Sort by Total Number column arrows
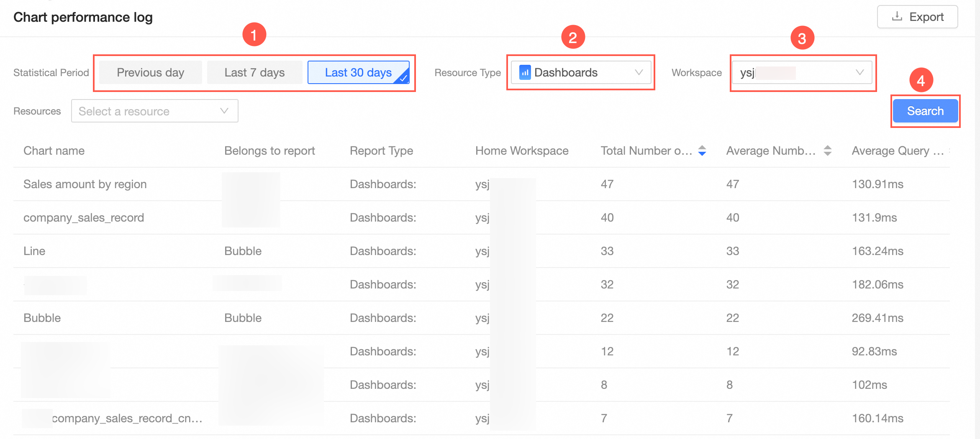The height and width of the screenshot is (439, 980). tap(702, 151)
